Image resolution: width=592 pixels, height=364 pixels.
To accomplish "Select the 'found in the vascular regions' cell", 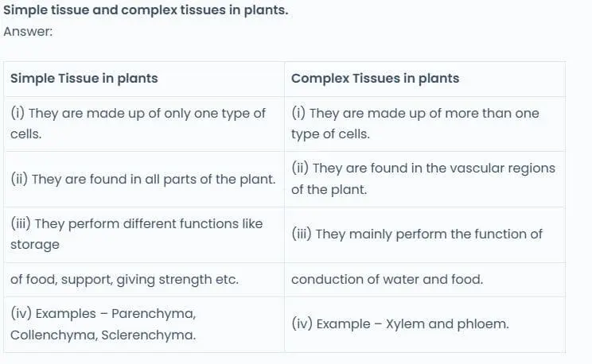I will 423,179.
